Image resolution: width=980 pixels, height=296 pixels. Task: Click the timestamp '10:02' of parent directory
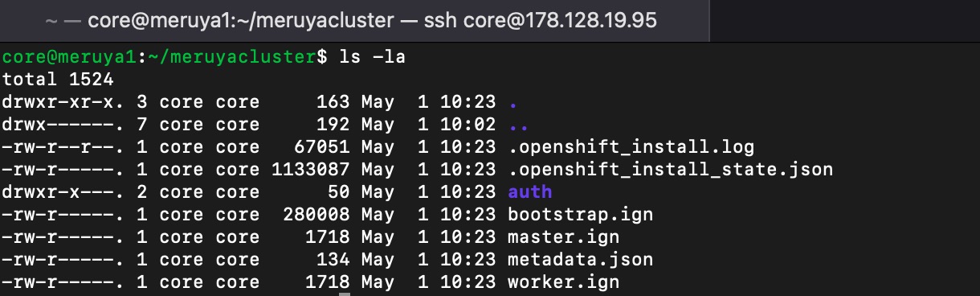pos(468,125)
